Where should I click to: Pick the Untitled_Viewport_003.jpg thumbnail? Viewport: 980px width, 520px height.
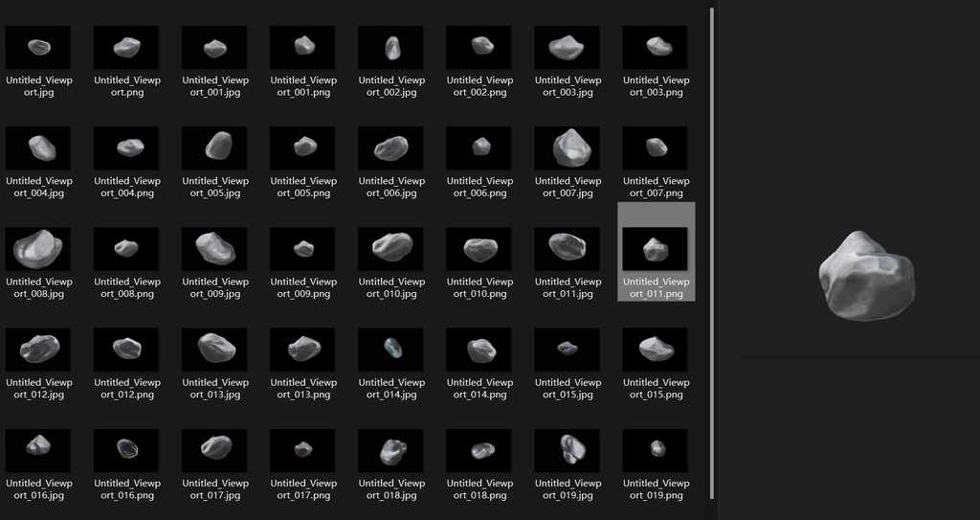(x=567, y=48)
